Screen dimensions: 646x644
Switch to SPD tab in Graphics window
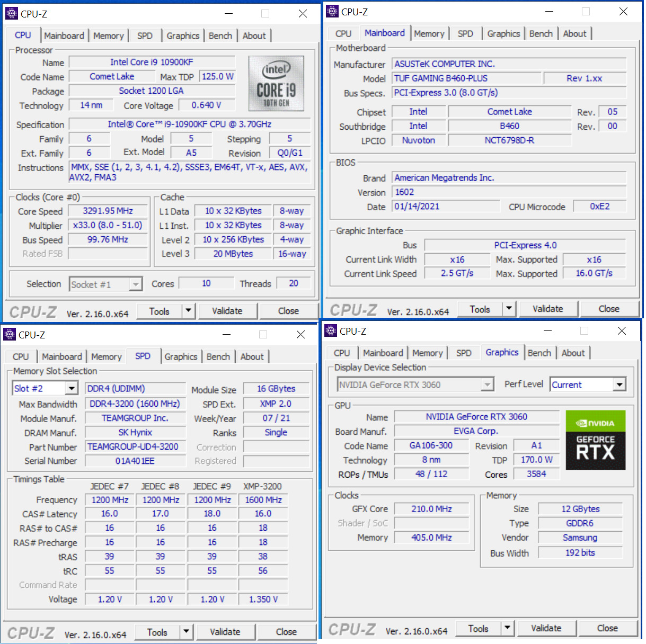464,353
